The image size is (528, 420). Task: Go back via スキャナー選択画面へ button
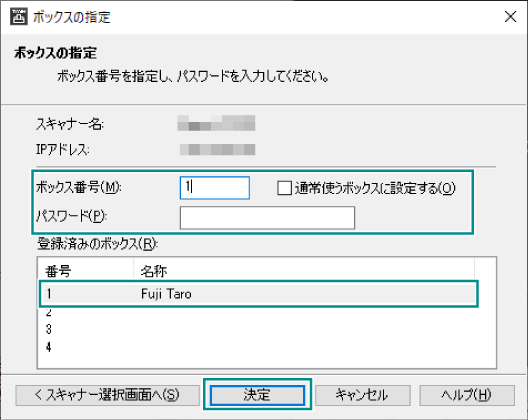[107, 395]
